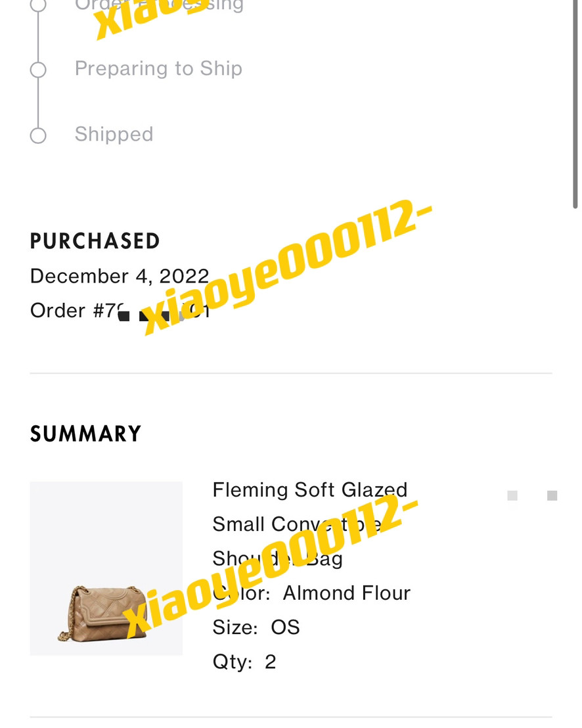Click the PURCHASED section heading
The height and width of the screenshot is (728, 582).
(x=95, y=241)
